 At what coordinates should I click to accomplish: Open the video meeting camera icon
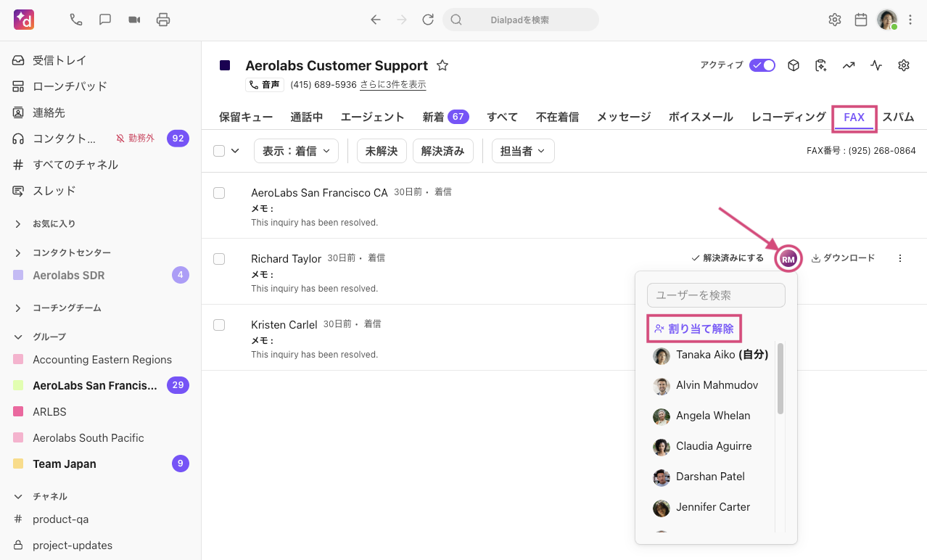134,20
